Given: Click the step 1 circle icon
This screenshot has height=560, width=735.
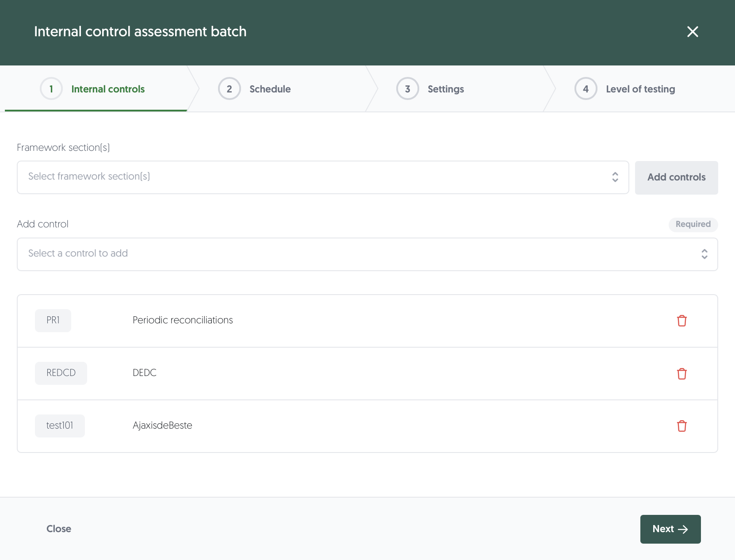Looking at the screenshot, I should (51, 89).
